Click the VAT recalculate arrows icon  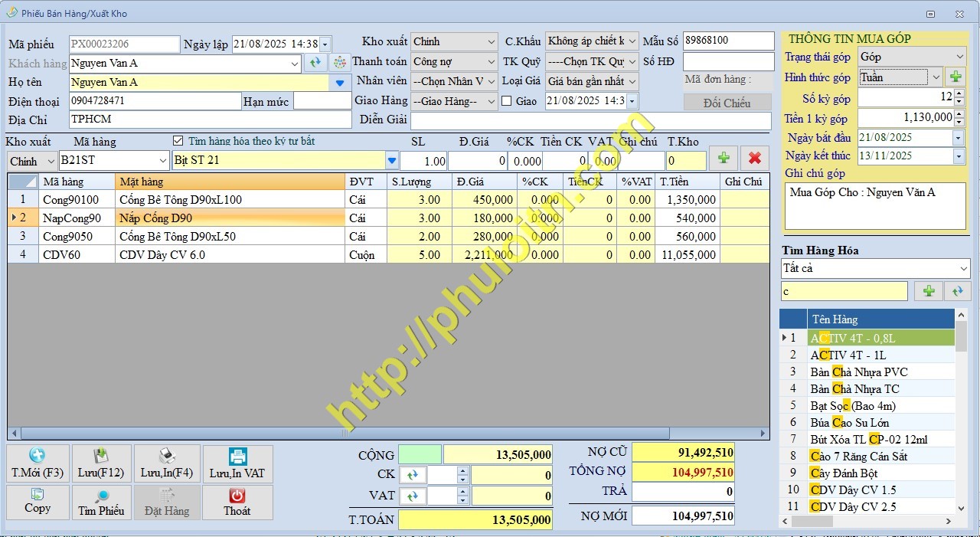413,495
